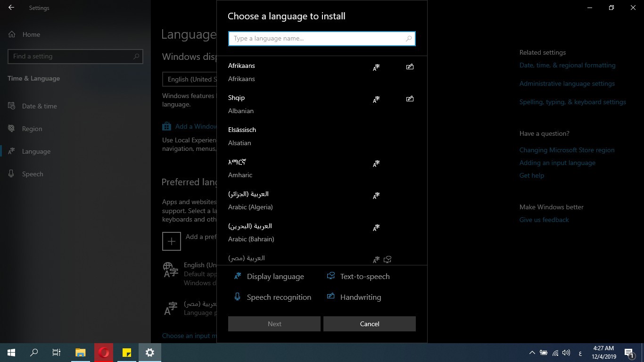The image size is (644, 362).
Task: Click the Region globe sidebar icon
Action: click(x=12, y=129)
